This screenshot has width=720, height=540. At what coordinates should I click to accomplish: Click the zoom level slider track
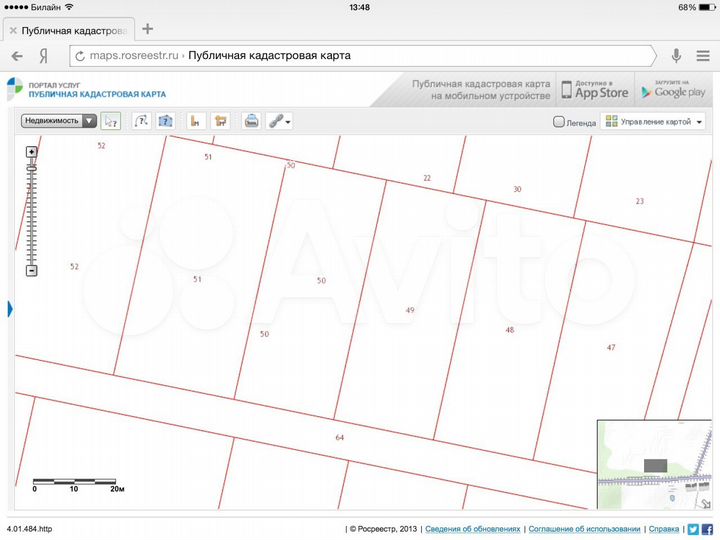[31, 211]
